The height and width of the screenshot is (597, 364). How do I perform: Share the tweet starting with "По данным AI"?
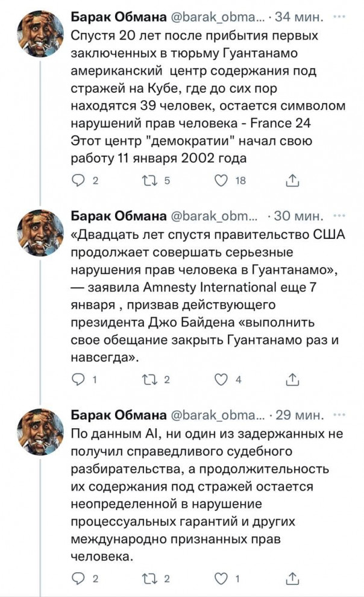(x=292, y=580)
